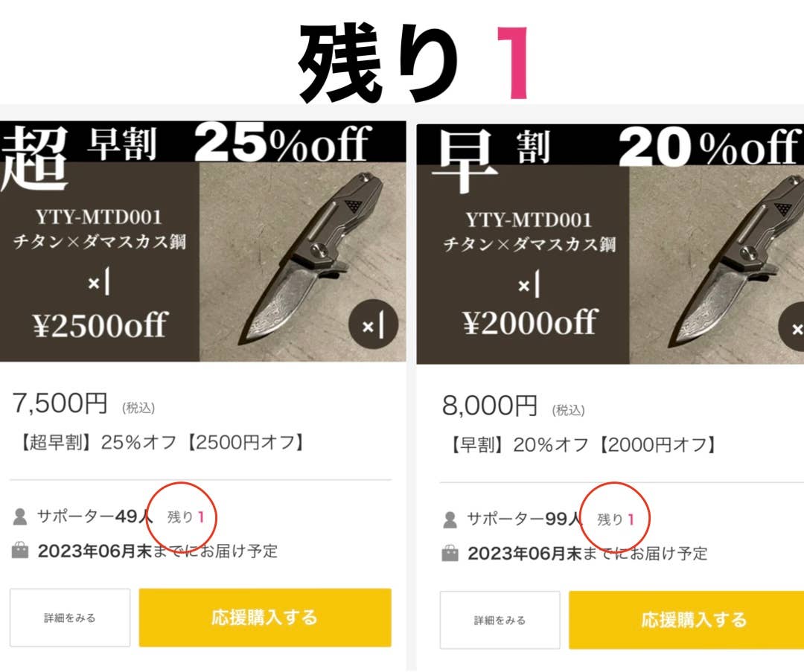
Task: Click the supporter person icon on 8,000円 card
Action: [x=450, y=519]
